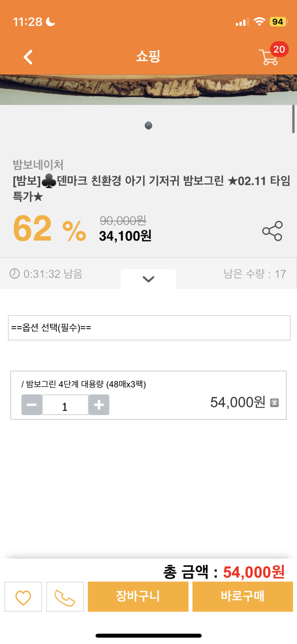Decrease quantity with minus button

(x=32, y=405)
